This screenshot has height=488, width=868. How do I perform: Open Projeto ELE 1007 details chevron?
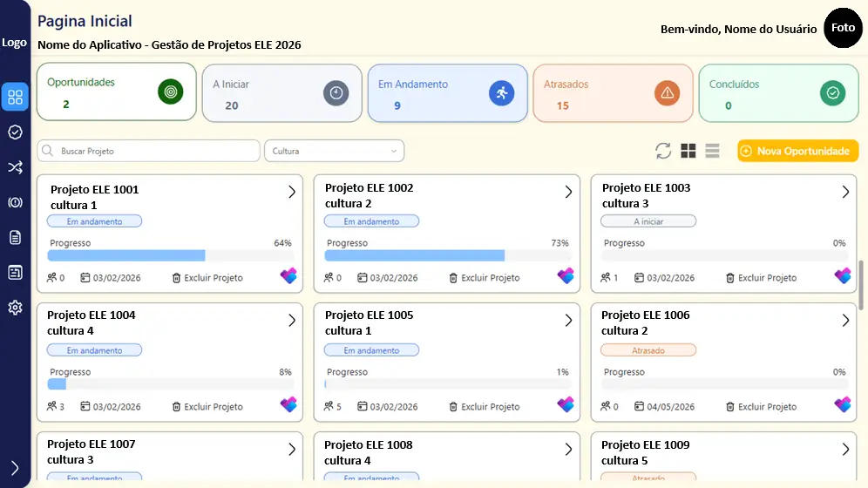[x=292, y=450]
